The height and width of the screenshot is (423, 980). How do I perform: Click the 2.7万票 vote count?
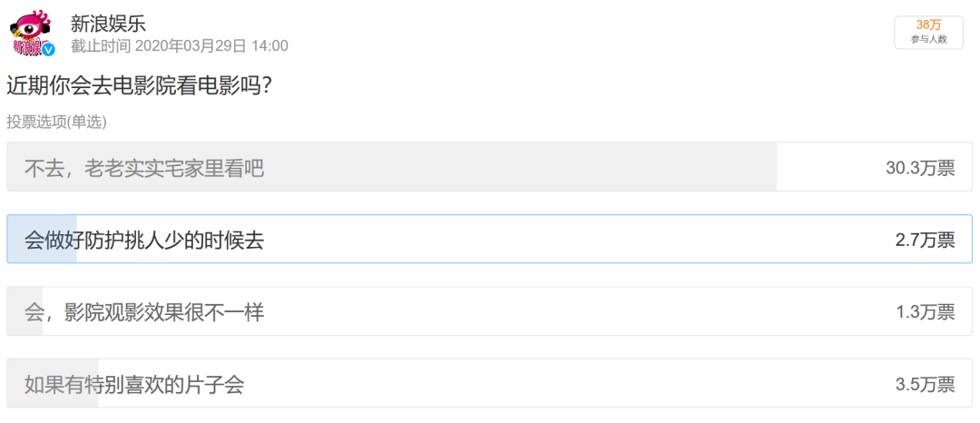click(925, 241)
